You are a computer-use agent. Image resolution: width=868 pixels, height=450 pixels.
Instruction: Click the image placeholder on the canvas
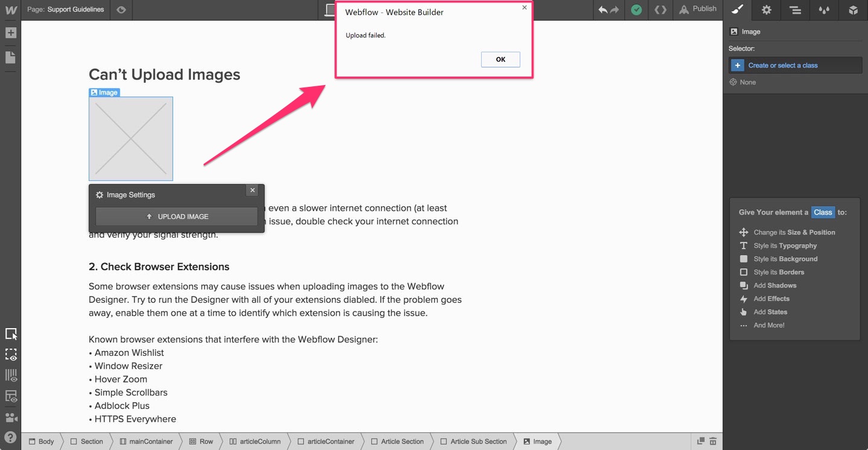click(x=131, y=138)
